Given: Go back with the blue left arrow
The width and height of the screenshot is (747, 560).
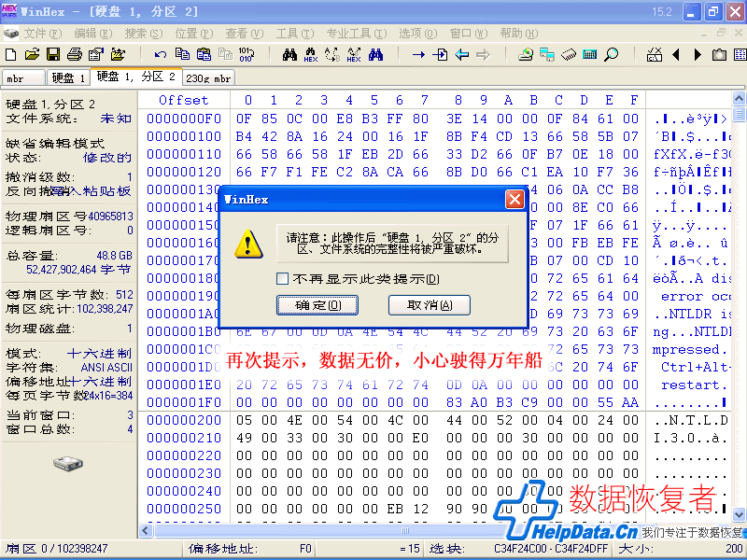Looking at the screenshot, I should pos(461,55).
